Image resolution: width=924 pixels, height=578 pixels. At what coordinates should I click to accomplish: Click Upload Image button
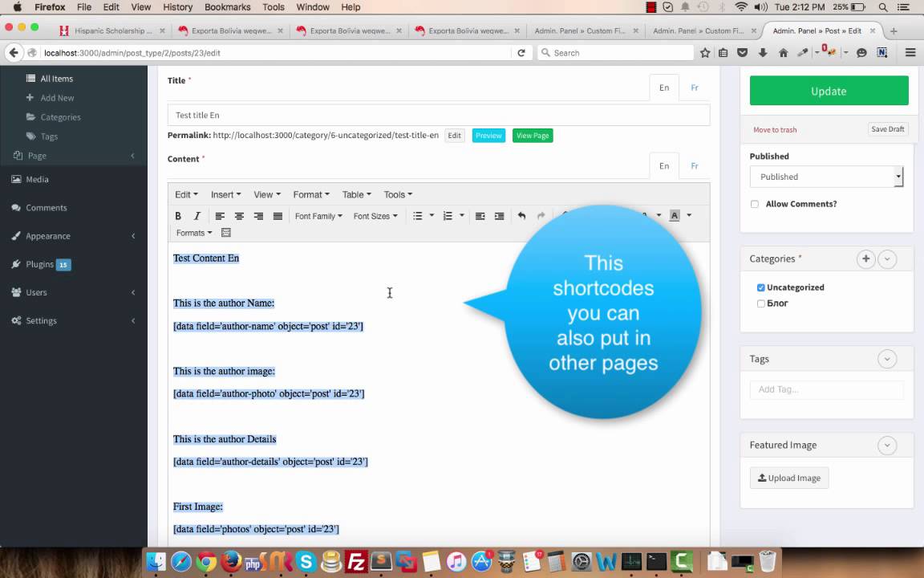click(789, 478)
